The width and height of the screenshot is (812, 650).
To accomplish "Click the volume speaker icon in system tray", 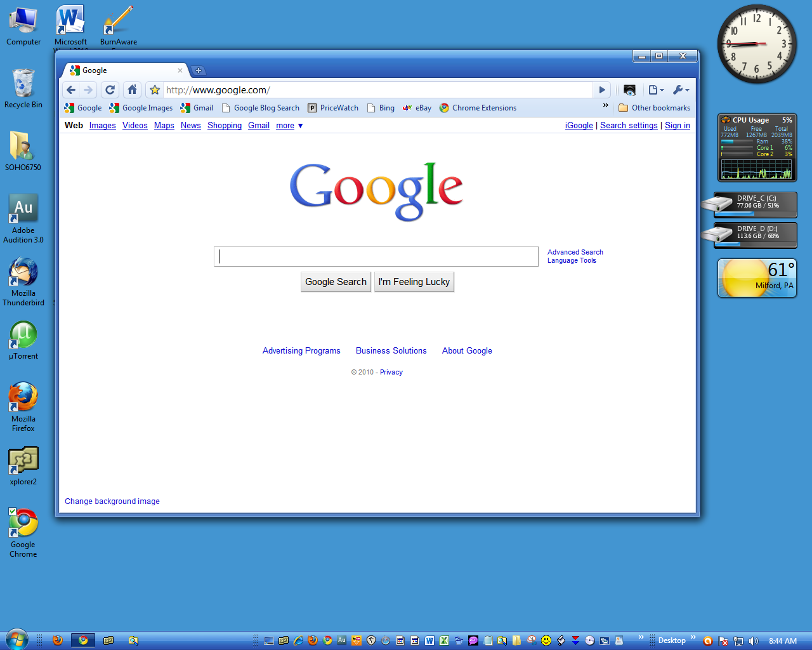I will 753,641.
